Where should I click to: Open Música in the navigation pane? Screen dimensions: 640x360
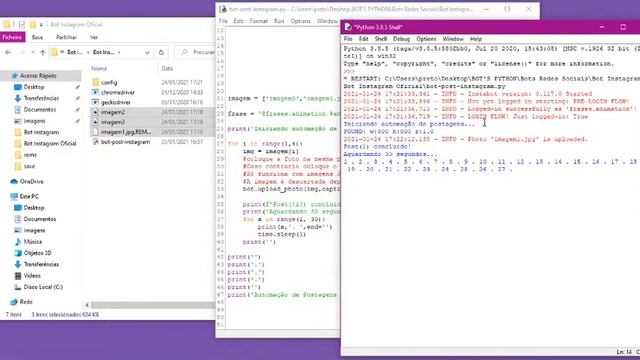coord(32,242)
